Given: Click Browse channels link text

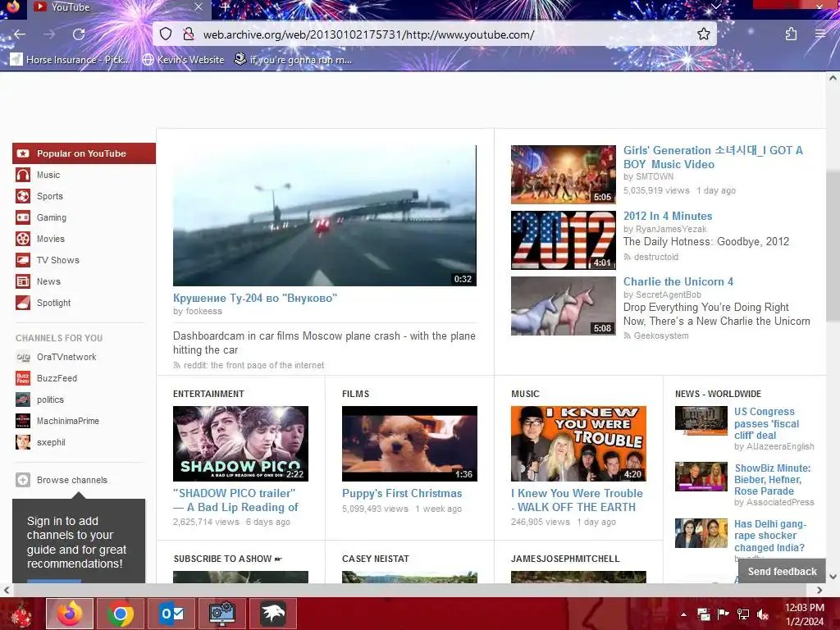Looking at the screenshot, I should 72,480.
